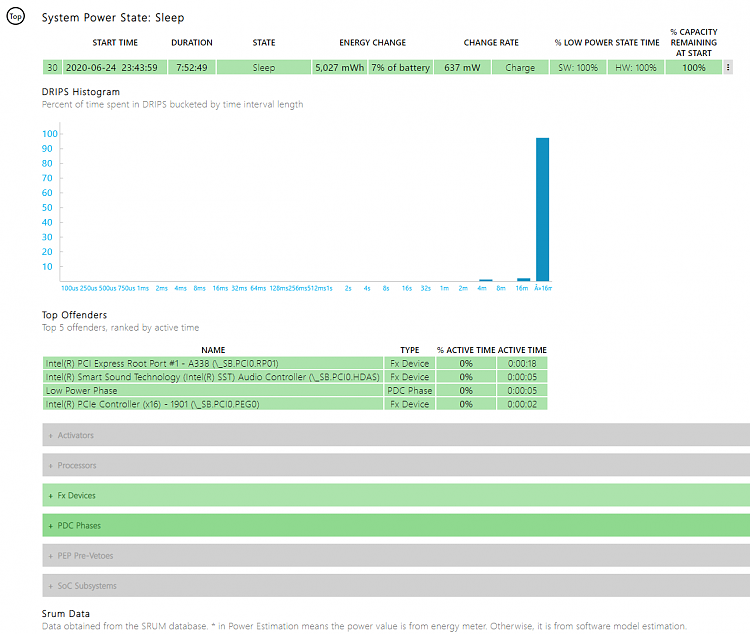The height and width of the screenshot is (634, 750).
Task: Expand the SoC Subsystems section
Action: click(396, 586)
